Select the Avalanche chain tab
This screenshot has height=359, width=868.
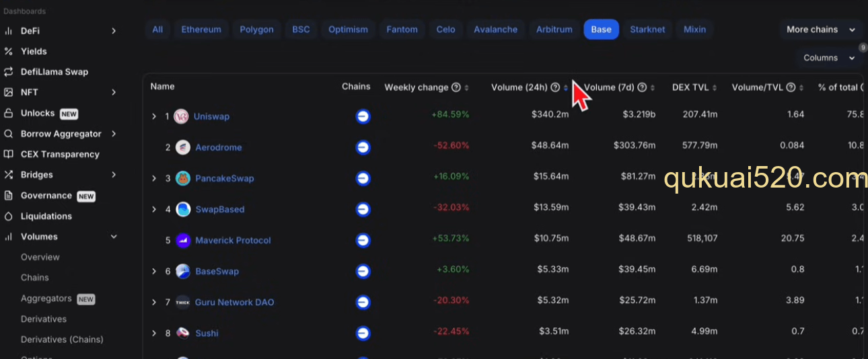[496, 30]
